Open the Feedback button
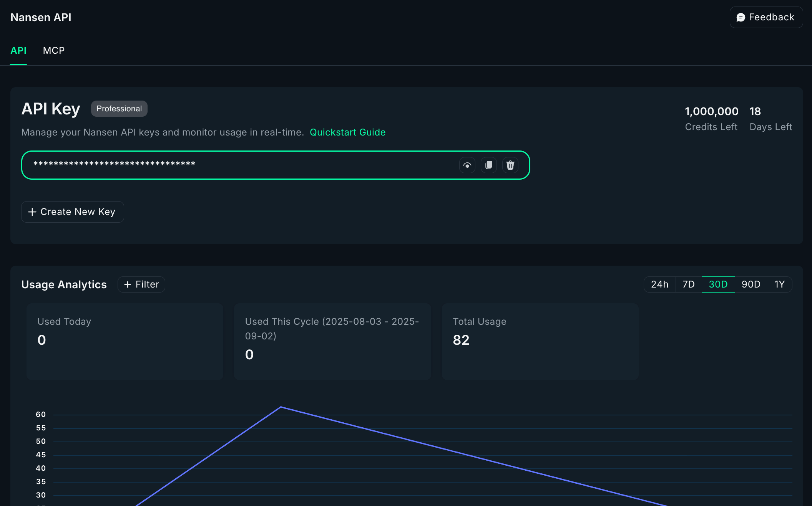The height and width of the screenshot is (506, 812). [x=766, y=17]
